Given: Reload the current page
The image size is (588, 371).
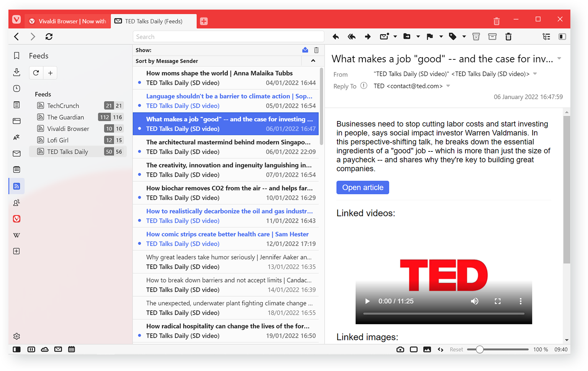Looking at the screenshot, I should click(49, 37).
